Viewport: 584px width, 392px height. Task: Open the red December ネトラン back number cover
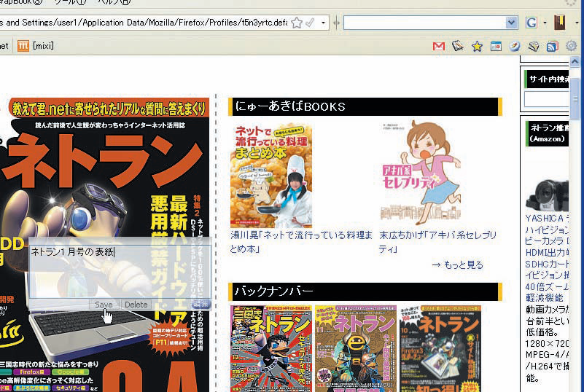[x=271, y=348]
